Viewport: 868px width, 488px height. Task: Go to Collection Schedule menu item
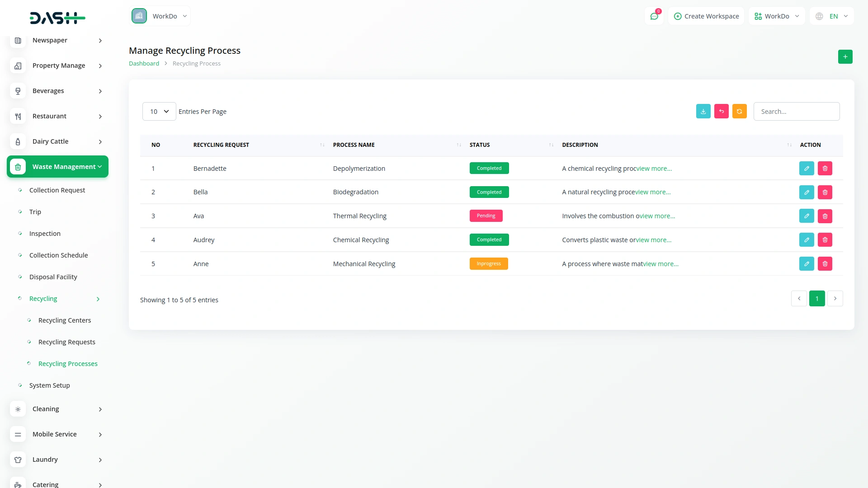[58, 255]
